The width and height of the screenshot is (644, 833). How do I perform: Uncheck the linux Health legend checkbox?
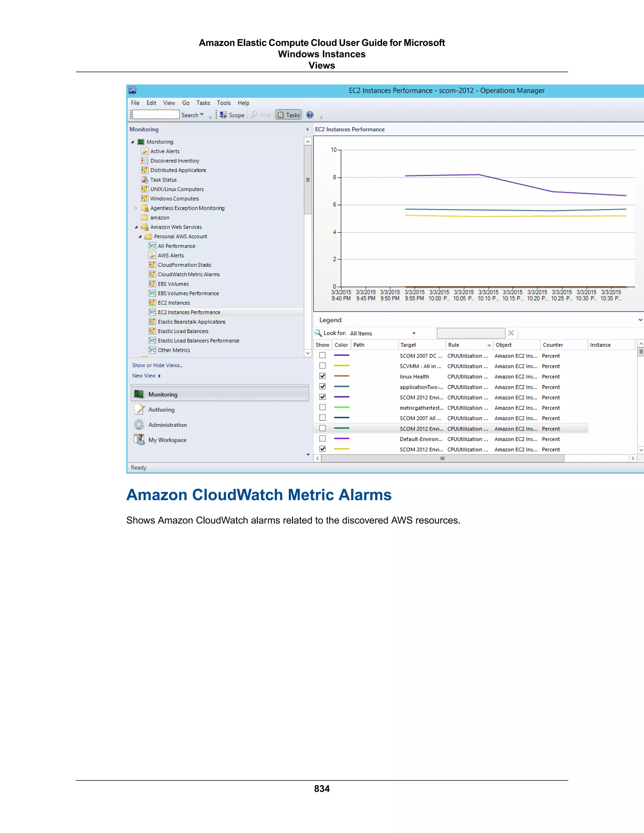click(x=322, y=376)
